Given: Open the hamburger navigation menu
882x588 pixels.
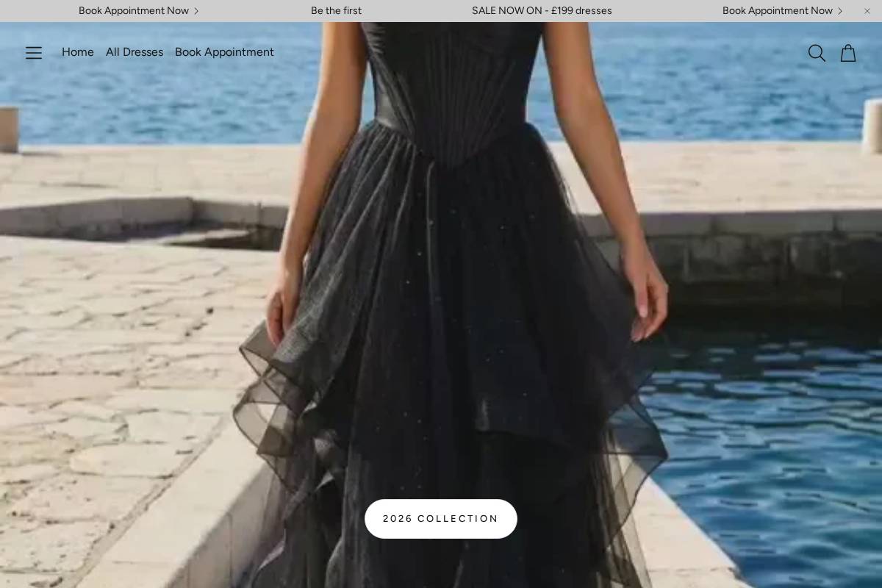Looking at the screenshot, I should [34, 52].
